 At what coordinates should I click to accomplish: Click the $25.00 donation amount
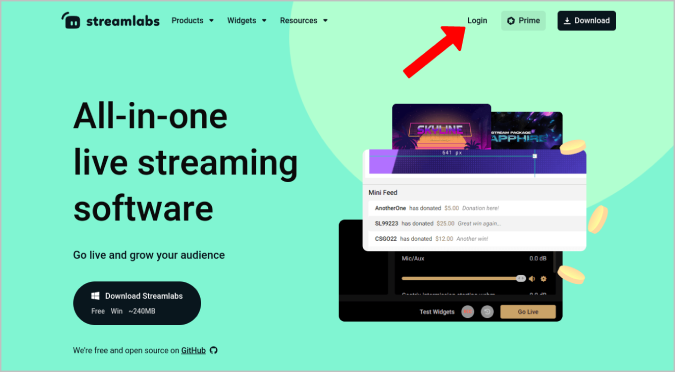point(446,223)
